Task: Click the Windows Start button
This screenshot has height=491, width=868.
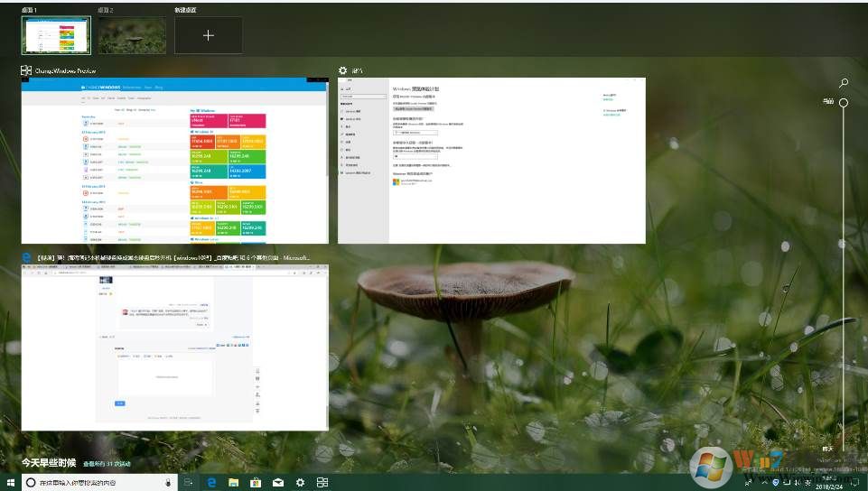Action: (11, 483)
